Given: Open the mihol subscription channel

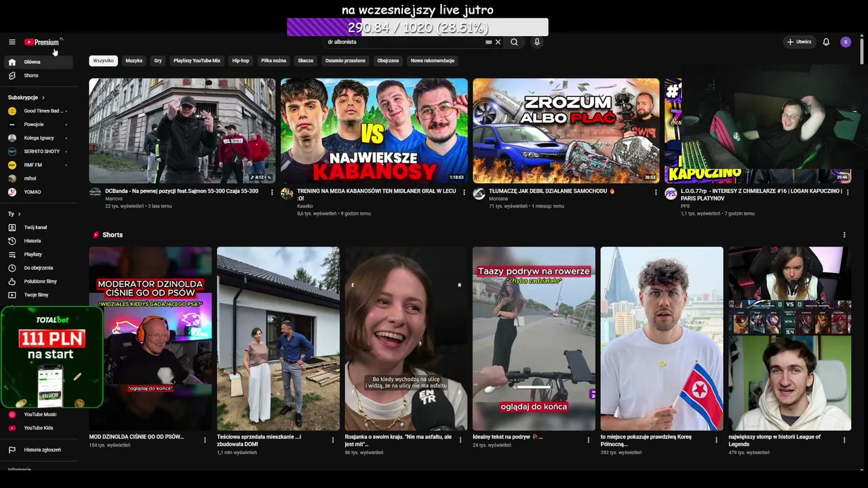Looking at the screenshot, I should coord(39,178).
